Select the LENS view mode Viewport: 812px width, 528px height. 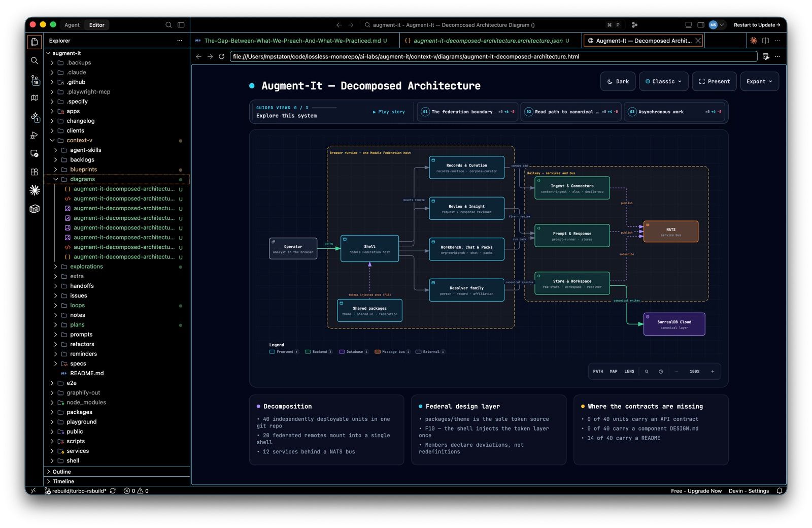629,372
